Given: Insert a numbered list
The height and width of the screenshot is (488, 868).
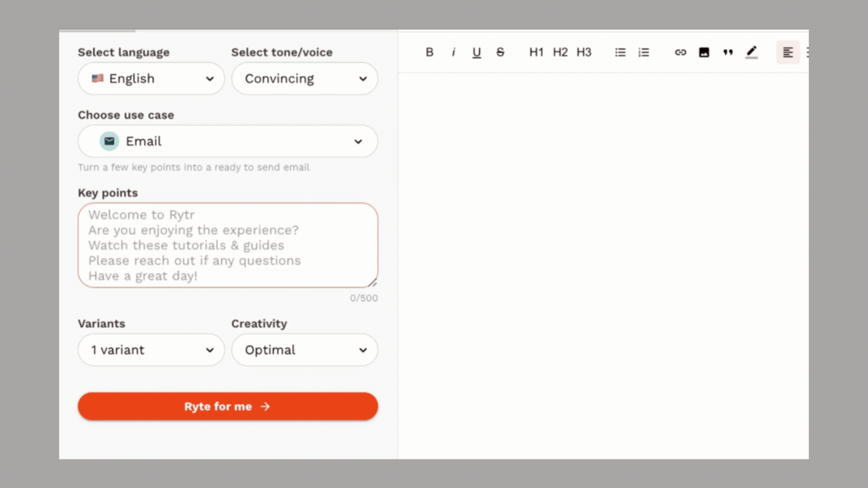Looking at the screenshot, I should [644, 52].
